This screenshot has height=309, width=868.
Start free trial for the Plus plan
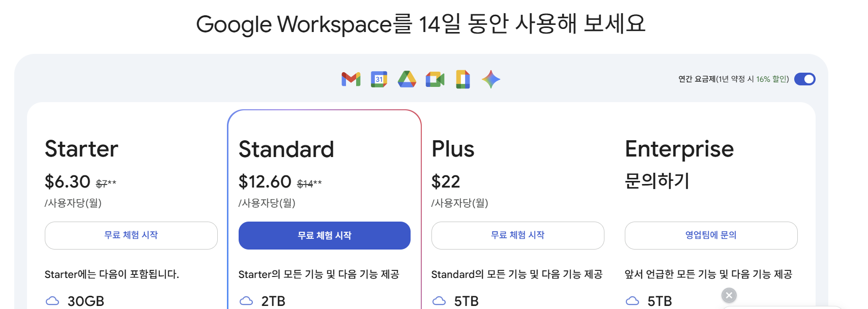[517, 235]
